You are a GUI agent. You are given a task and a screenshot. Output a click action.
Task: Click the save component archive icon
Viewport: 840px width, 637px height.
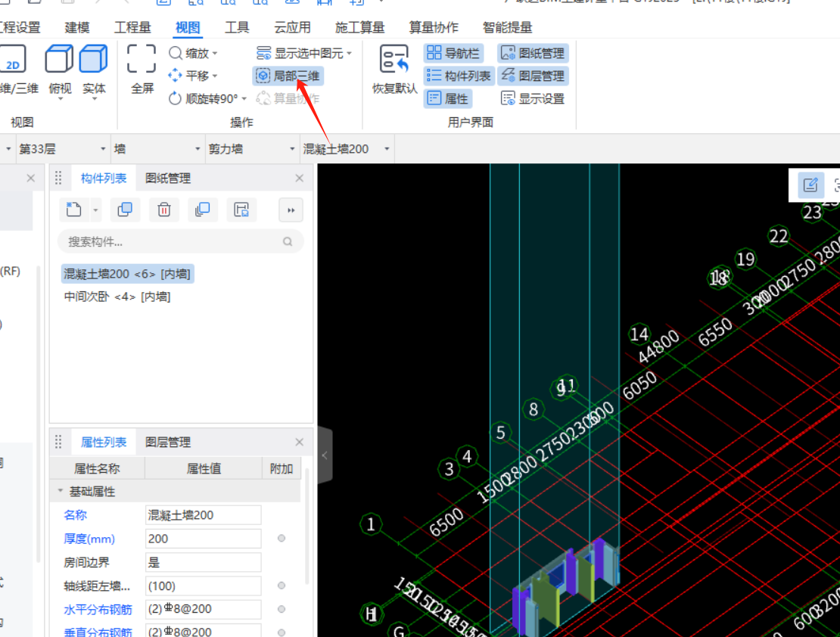pyautogui.click(x=241, y=210)
